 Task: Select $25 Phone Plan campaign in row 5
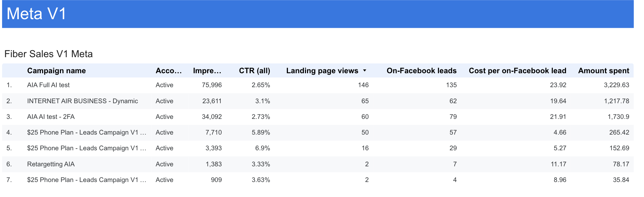(x=87, y=148)
